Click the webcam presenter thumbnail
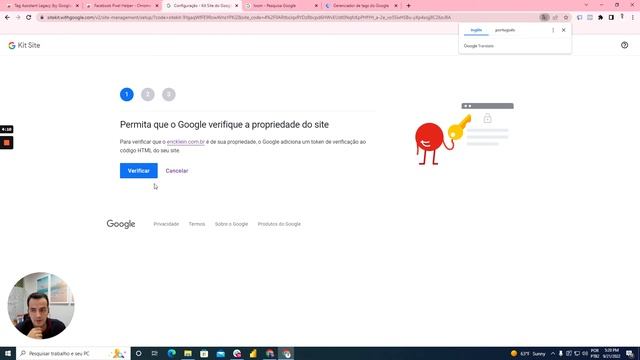This screenshot has width=640, height=360. pyautogui.click(x=41, y=305)
